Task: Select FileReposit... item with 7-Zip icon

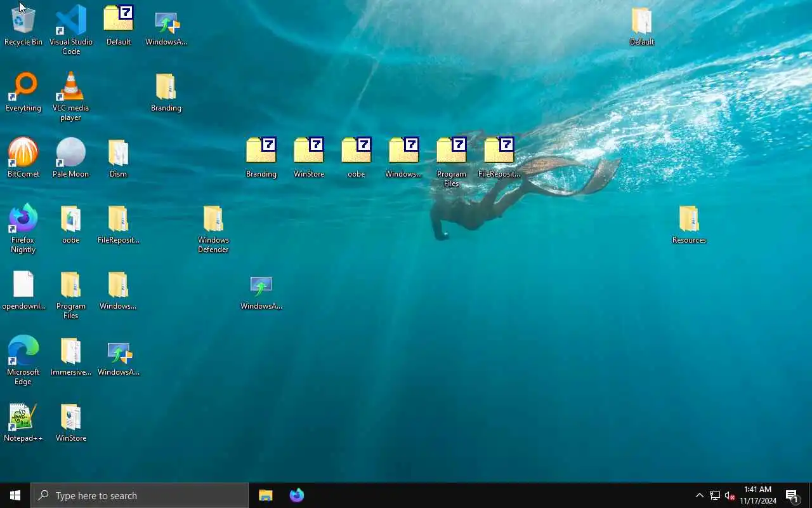Action: (499, 157)
